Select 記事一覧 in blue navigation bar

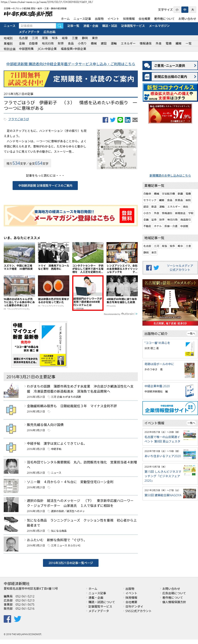(73, 26)
